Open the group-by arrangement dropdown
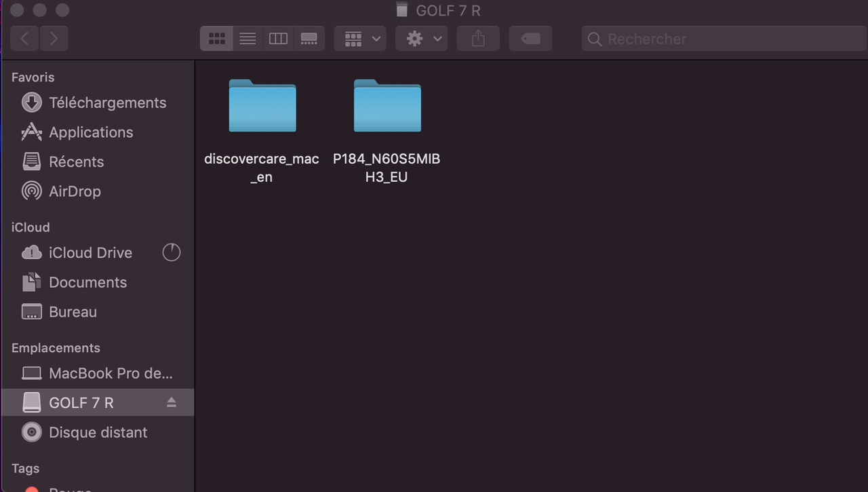 [360, 39]
